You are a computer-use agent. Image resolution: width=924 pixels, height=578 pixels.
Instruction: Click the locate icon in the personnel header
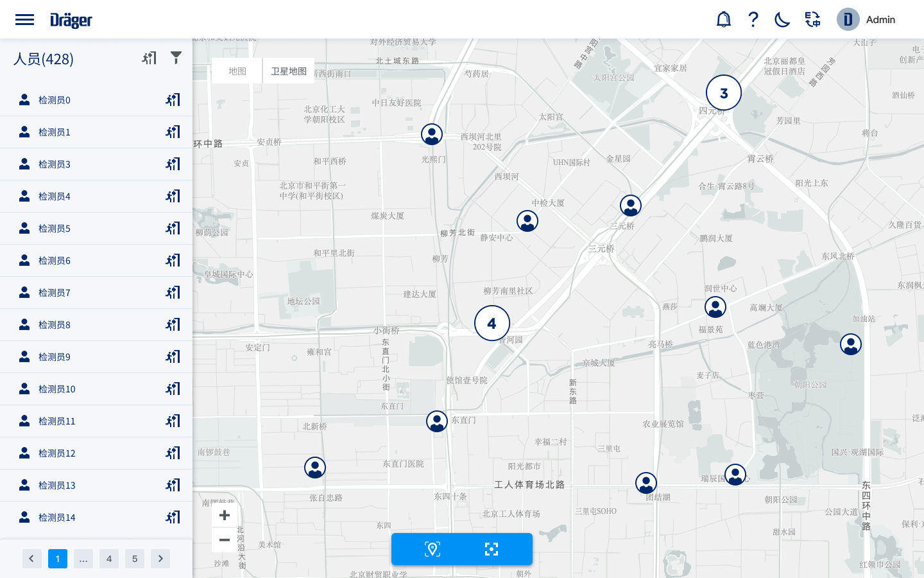pos(150,58)
